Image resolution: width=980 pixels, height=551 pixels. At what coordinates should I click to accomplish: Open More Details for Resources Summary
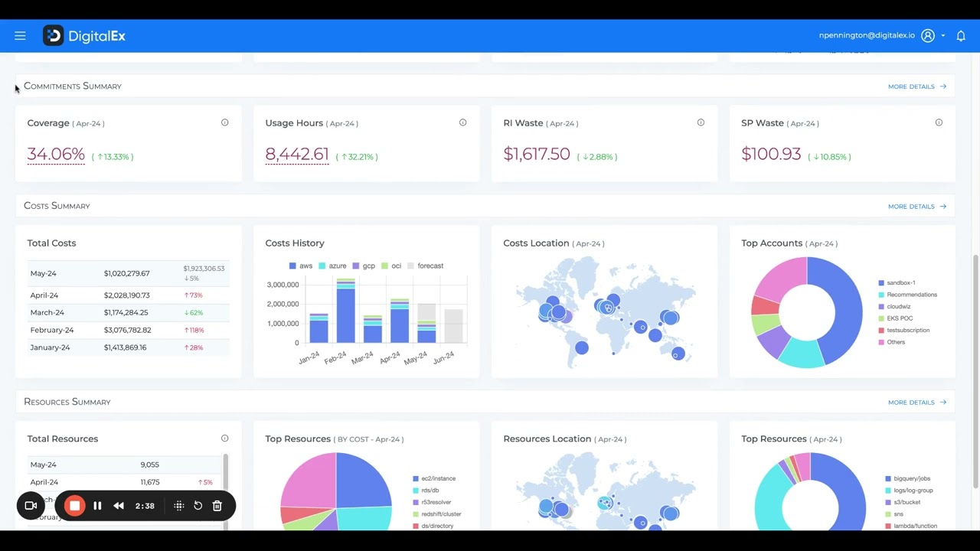pyautogui.click(x=917, y=403)
